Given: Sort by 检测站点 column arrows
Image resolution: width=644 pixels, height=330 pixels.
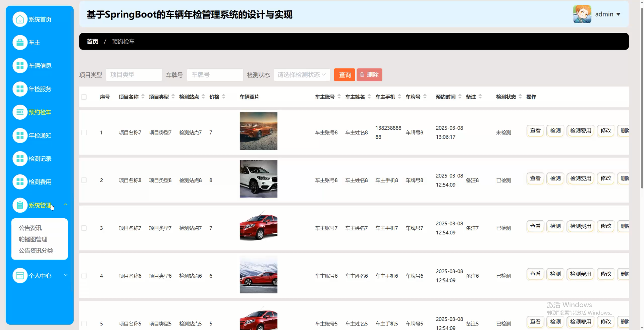Looking at the screenshot, I should pyautogui.click(x=203, y=97).
